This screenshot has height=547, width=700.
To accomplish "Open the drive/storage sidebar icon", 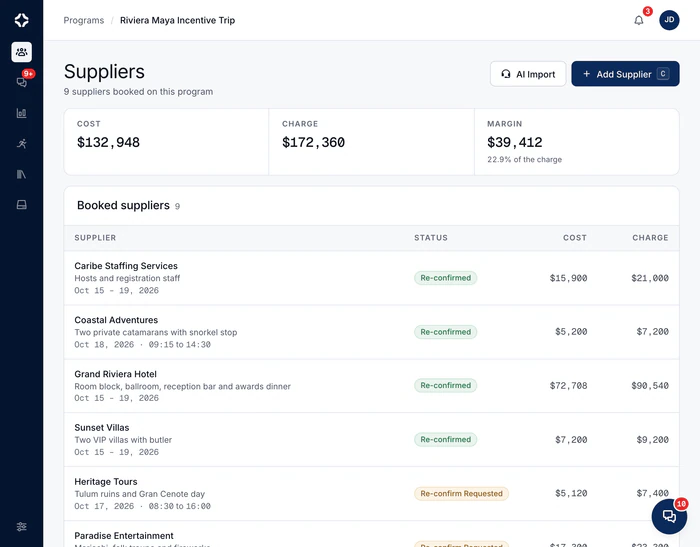I will point(21,205).
